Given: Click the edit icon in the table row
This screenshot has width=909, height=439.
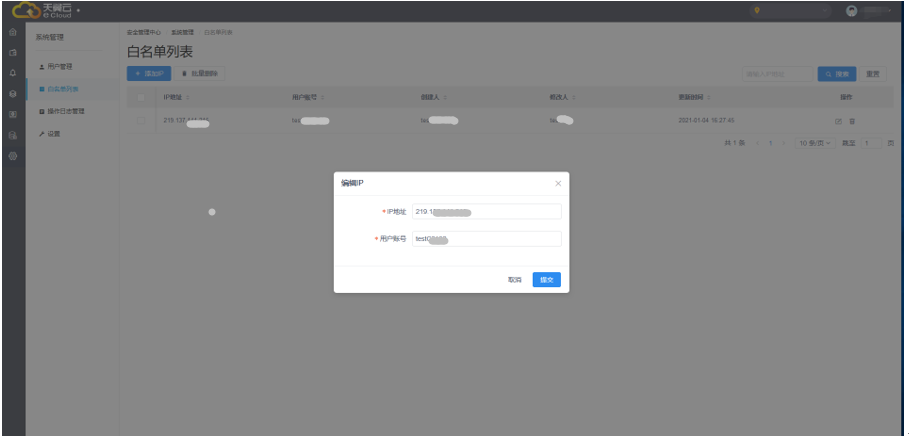Looking at the screenshot, I should (x=838, y=121).
